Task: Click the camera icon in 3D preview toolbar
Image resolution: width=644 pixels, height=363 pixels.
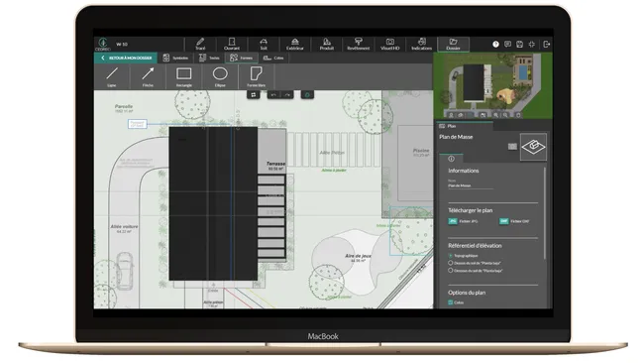Action: click(483, 115)
